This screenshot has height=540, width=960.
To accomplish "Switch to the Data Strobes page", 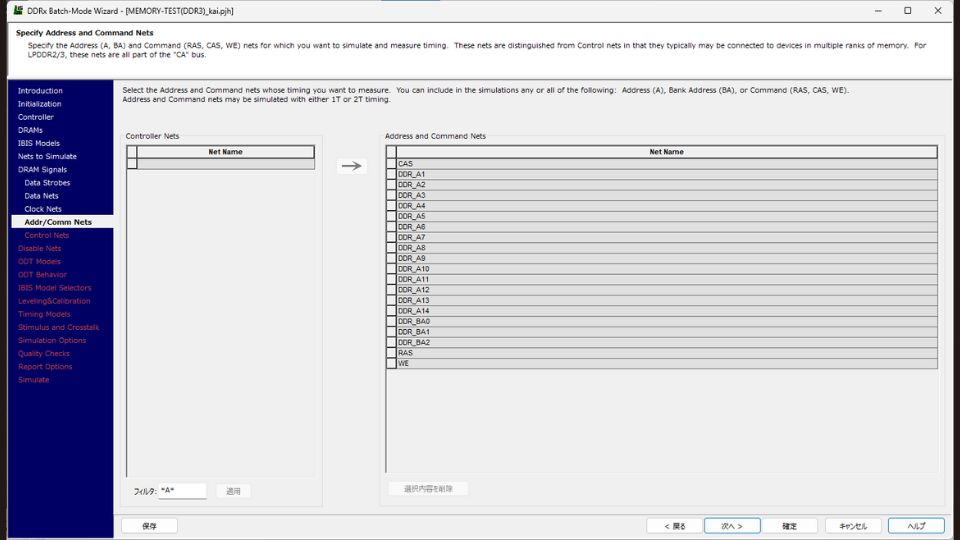I will click(x=47, y=183).
